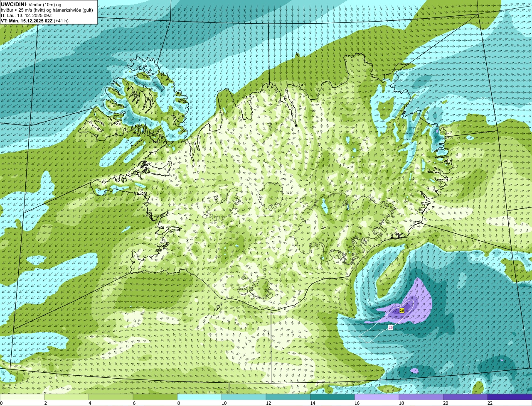Click the "8" value on the wind scale
This screenshot has width=532, height=406.
pos(178,403)
